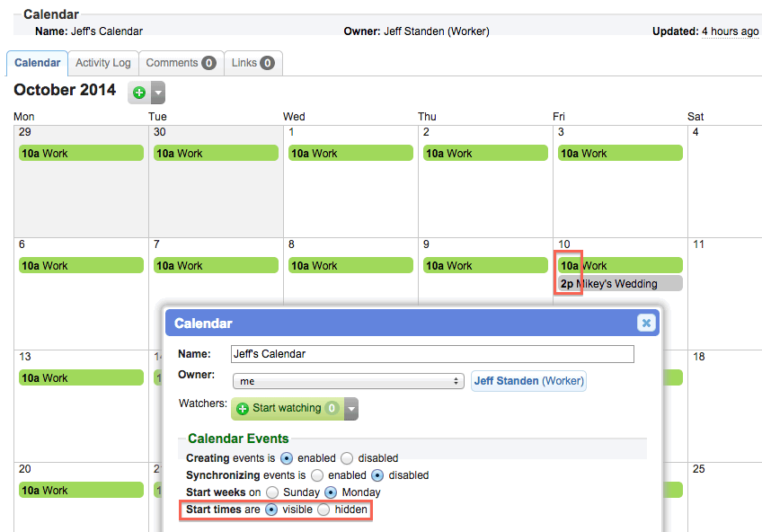Open 10a Work event on October 8
762x532 pixels.
coord(350,265)
